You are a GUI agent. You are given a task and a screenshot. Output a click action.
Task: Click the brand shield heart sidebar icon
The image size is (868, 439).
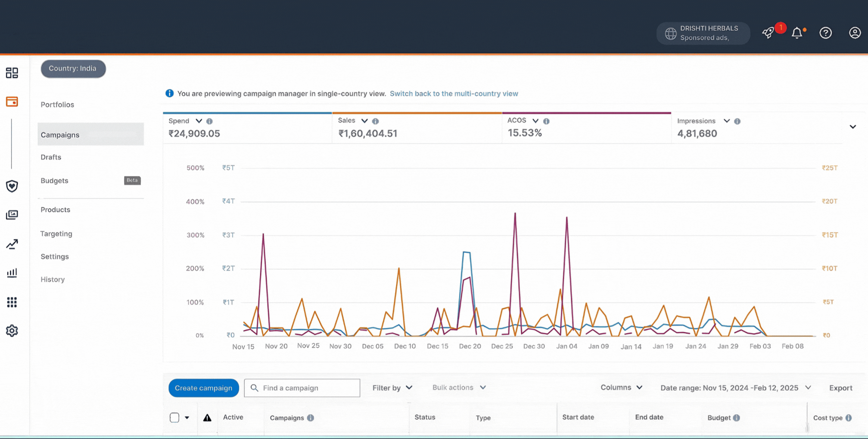pos(12,186)
